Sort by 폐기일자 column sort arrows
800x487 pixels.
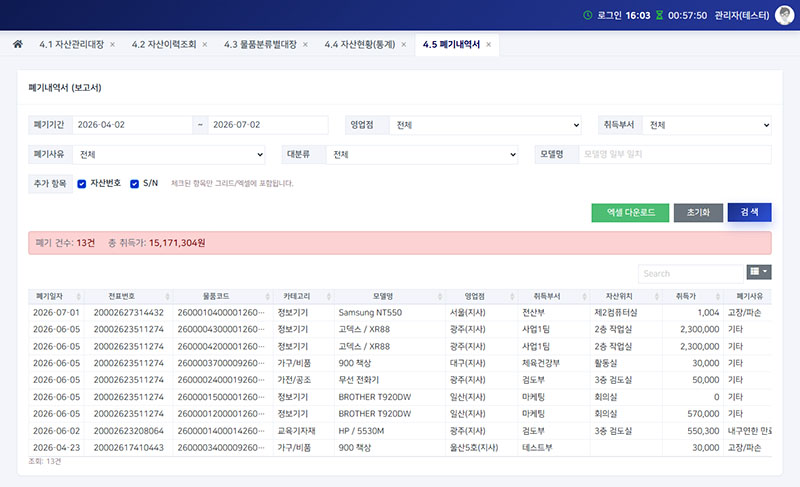(x=79, y=296)
